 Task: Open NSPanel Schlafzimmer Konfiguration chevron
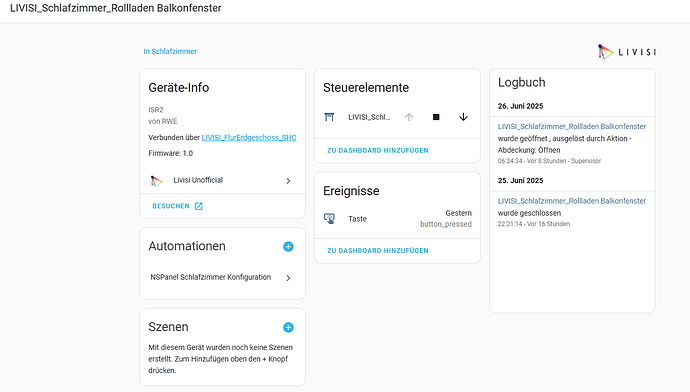[x=288, y=278]
